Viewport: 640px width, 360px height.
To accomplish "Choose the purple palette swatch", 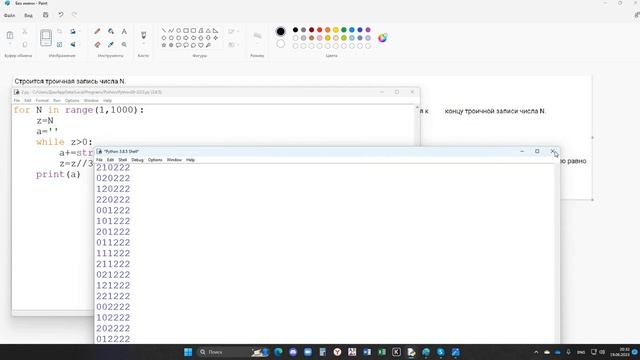I will tap(368, 30).
